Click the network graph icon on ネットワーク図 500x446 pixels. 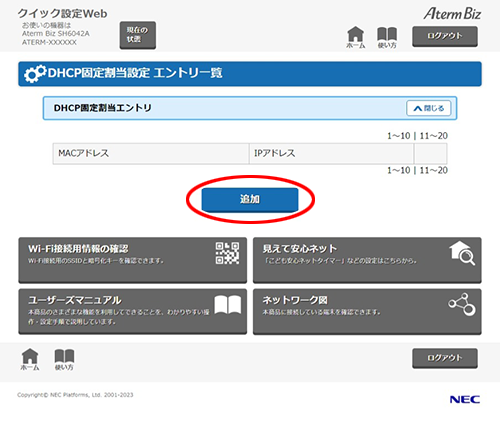pos(462,304)
